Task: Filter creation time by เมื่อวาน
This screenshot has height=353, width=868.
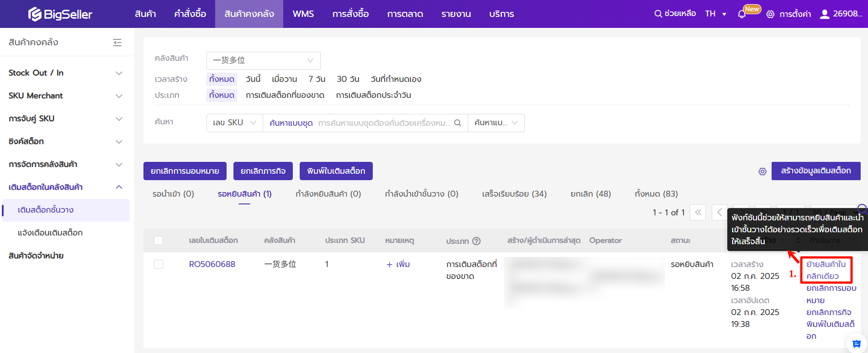Action: point(284,79)
